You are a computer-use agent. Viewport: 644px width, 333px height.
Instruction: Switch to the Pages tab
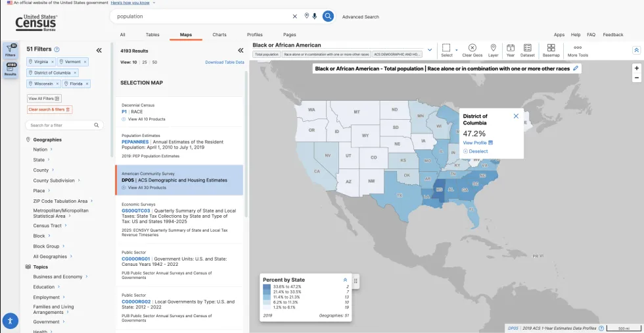coord(290,34)
